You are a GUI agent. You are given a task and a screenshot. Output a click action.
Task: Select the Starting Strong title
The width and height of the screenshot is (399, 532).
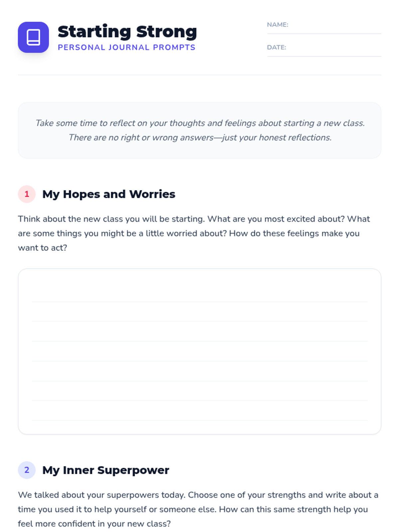(x=127, y=32)
